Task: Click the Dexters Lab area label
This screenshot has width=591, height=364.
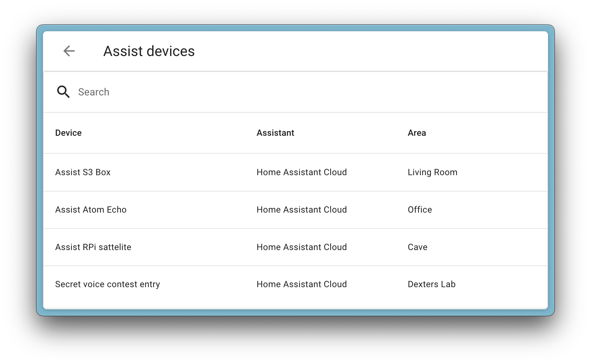Action: coord(431,284)
